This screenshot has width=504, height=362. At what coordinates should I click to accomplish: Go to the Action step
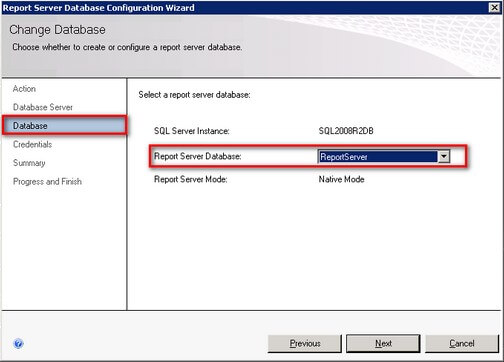[24, 89]
